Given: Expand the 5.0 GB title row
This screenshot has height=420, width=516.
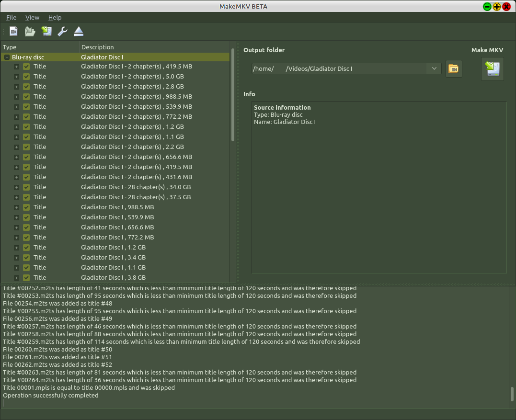Looking at the screenshot, I should pyautogui.click(x=16, y=77).
